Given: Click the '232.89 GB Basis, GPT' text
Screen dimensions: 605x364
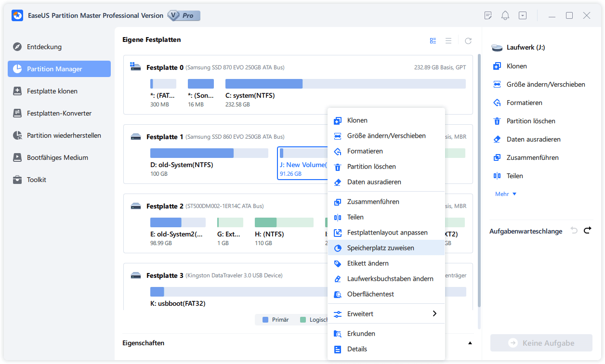Looking at the screenshot, I should 440,67.
